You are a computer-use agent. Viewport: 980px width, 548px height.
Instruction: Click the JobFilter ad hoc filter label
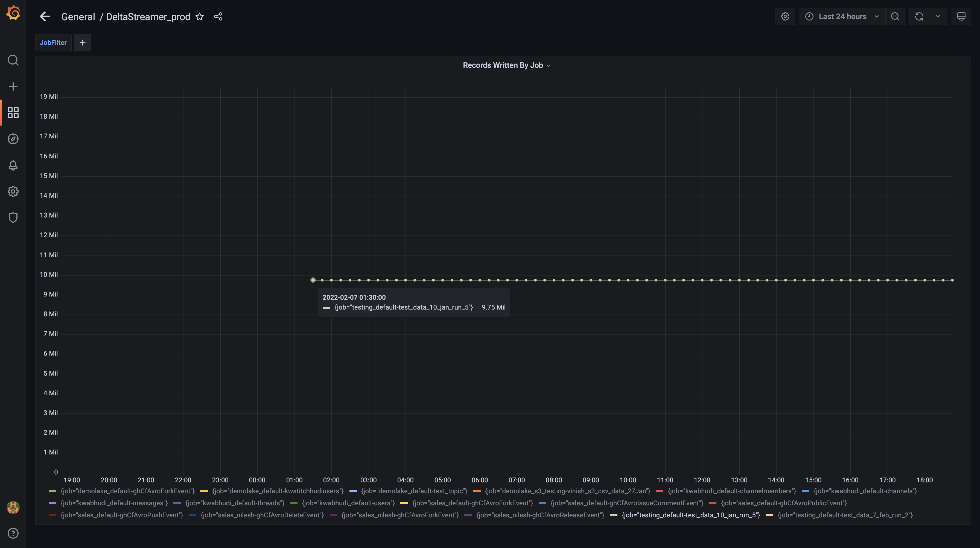53,43
